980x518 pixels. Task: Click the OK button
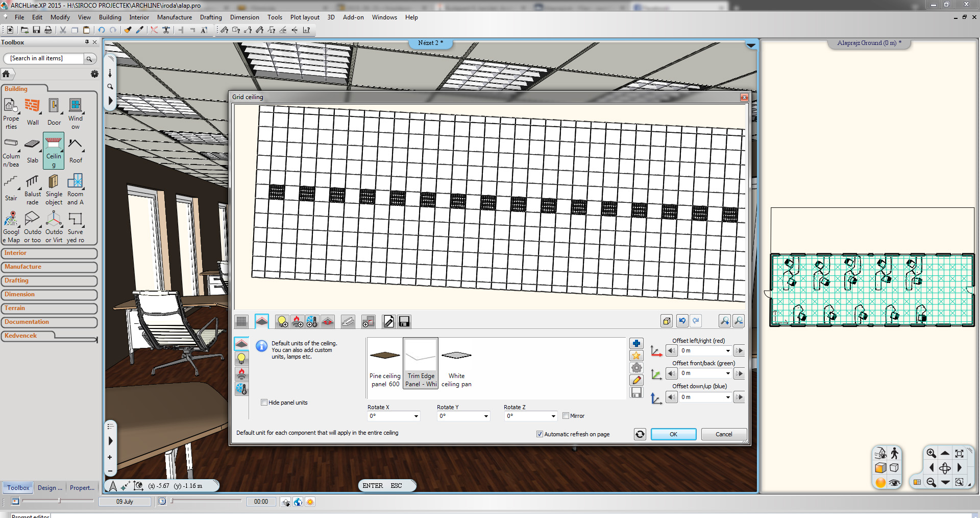673,434
